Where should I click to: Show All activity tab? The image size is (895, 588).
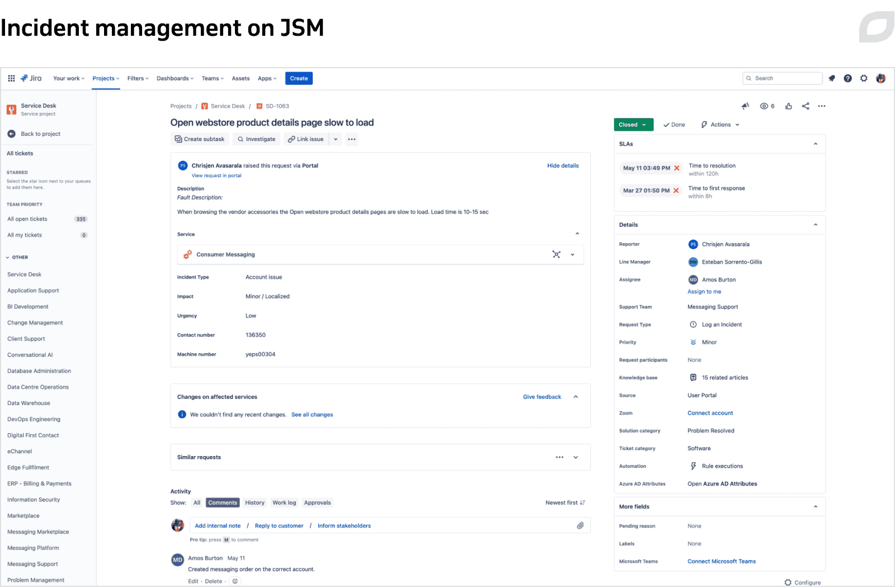click(197, 502)
